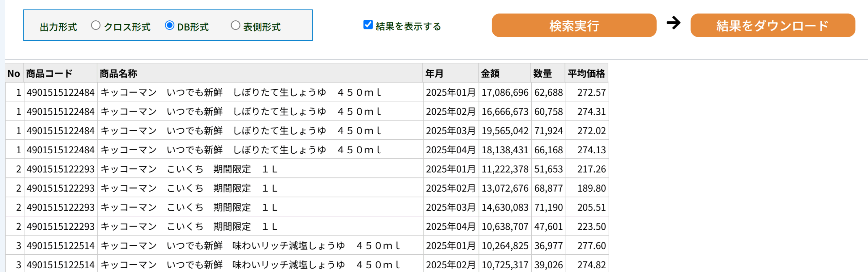The image size is (868, 272).
Task: Click the 平均価格 column header
Action: [x=587, y=73]
